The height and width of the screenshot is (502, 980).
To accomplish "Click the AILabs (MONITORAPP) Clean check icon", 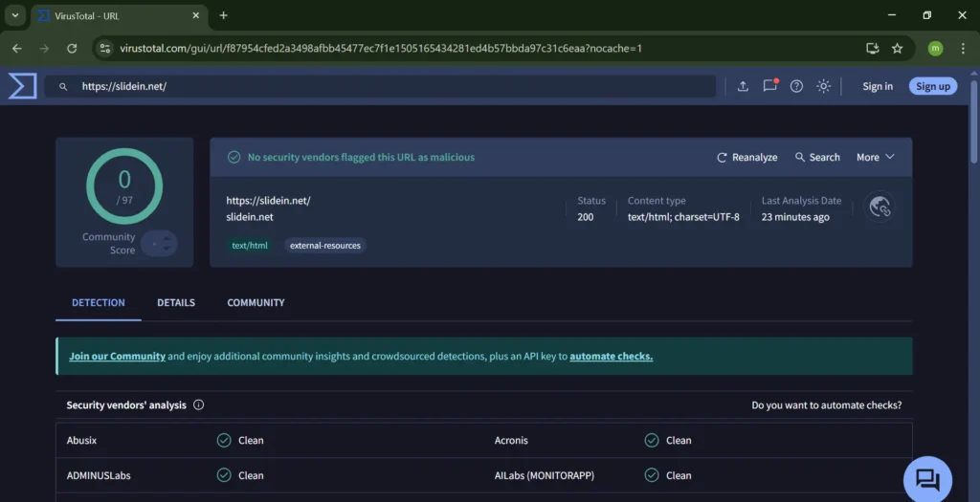I will coord(651,475).
